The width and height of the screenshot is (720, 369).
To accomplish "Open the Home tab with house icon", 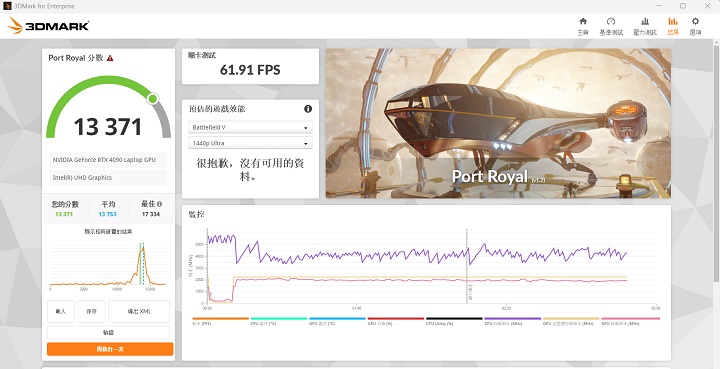I will click(583, 26).
